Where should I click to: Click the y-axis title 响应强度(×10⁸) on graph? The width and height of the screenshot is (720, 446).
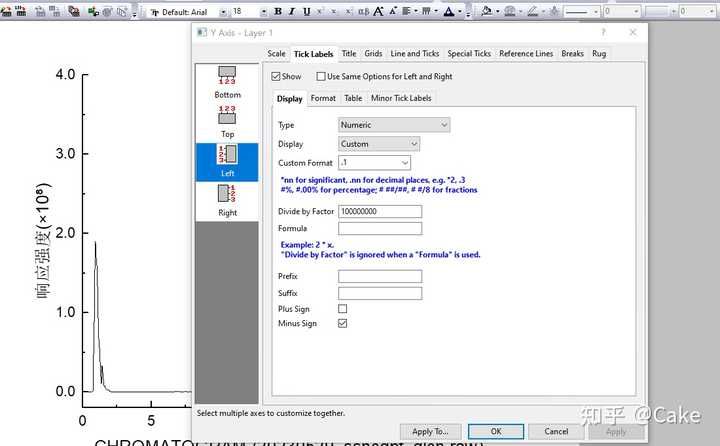click(x=44, y=241)
